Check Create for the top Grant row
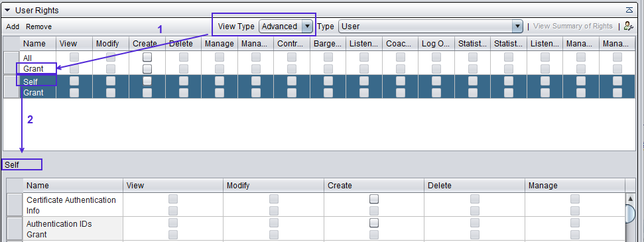 tap(147, 68)
